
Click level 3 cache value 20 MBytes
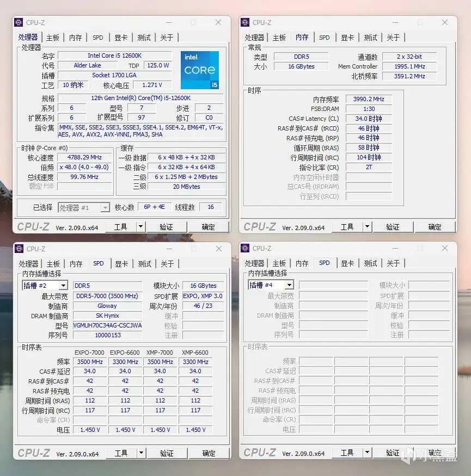click(x=186, y=187)
